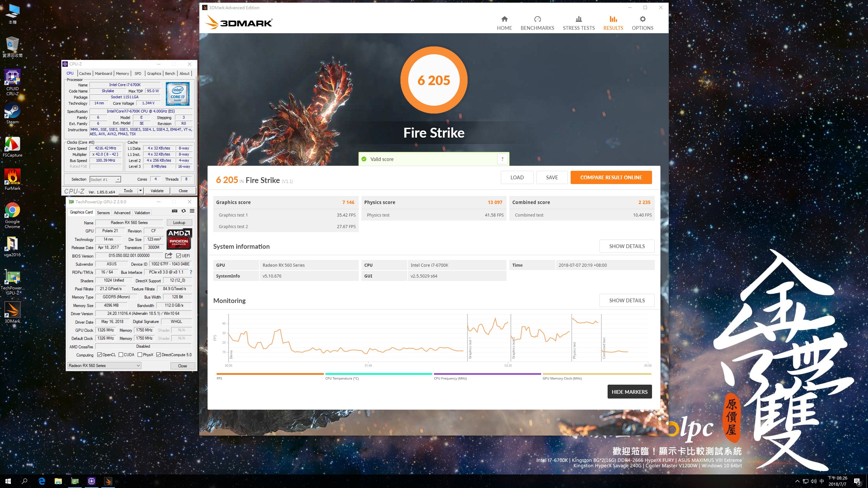This screenshot has height=488, width=868.
Task: Click the Physics test marker on graph
Action: pyautogui.click(x=574, y=350)
